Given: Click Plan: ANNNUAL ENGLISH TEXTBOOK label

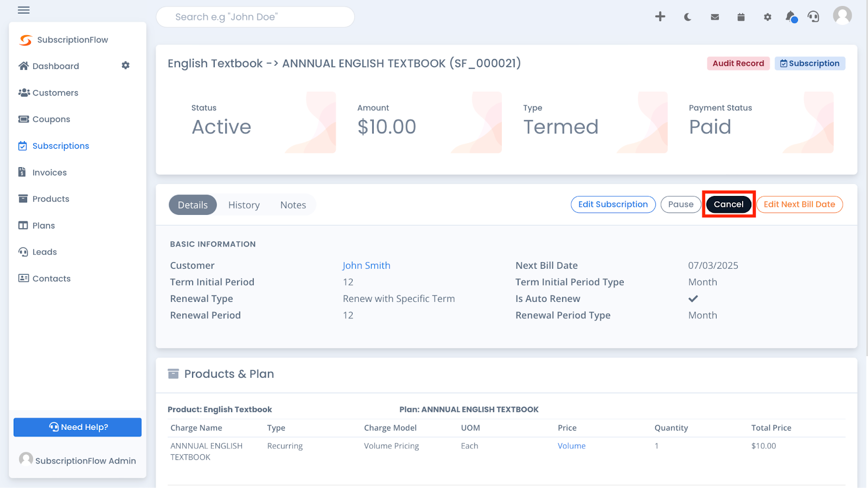Looking at the screenshot, I should (x=469, y=409).
